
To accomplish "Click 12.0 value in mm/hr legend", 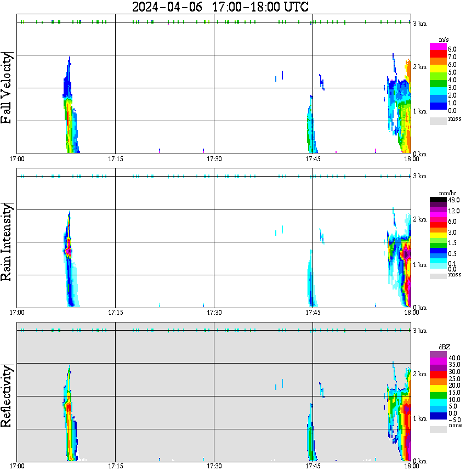I will [x=454, y=211].
